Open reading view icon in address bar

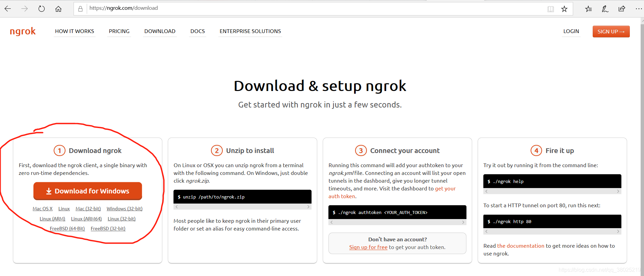pyautogui.click(x=551, y=9)
